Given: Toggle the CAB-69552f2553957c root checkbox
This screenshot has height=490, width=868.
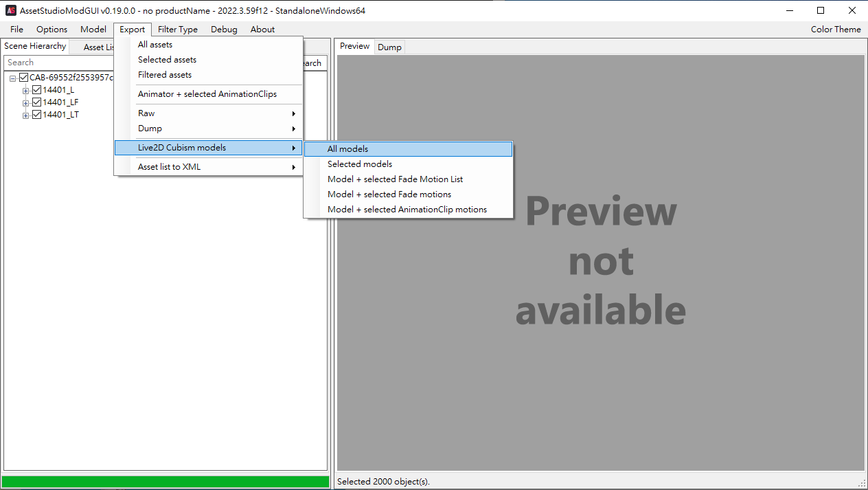Looking at the screenshot, I should (x=24, y=78).
